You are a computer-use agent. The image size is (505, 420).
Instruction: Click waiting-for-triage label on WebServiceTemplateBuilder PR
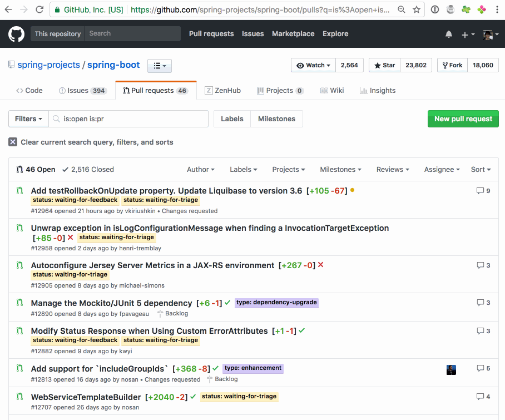(239, 397)
